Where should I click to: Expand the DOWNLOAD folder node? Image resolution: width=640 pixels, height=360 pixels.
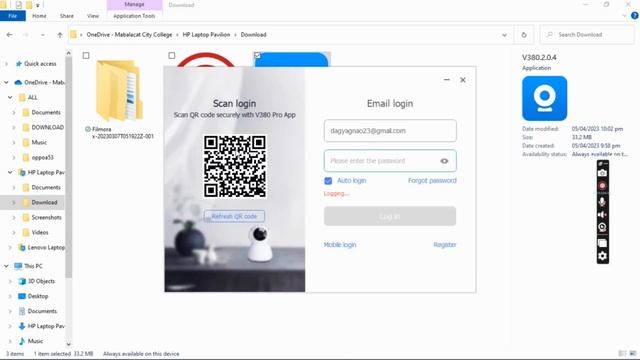[x=13, y=127]
